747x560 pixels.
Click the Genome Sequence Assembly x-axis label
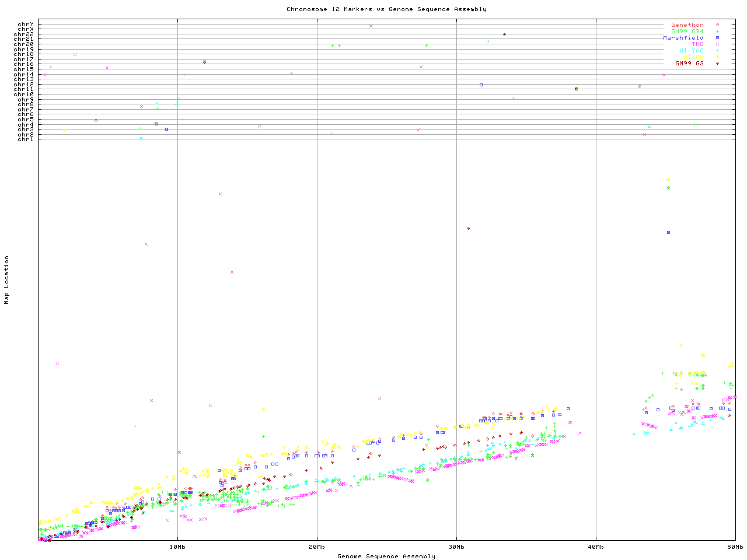386,556
